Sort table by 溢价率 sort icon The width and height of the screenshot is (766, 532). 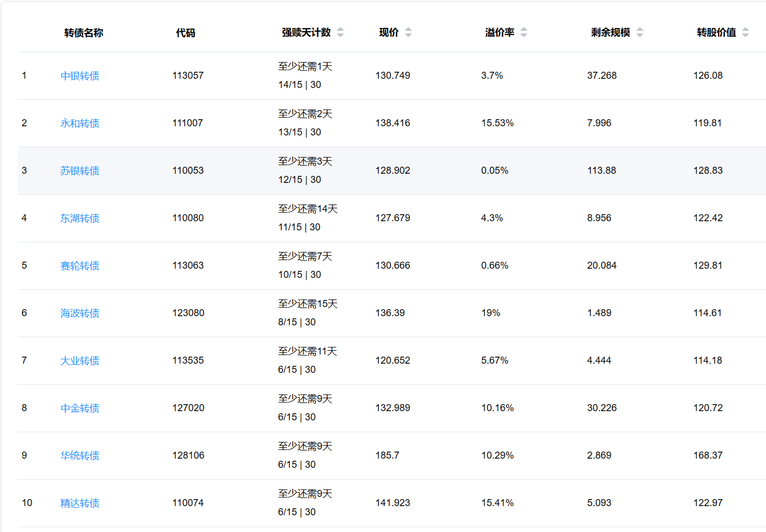(x=524, y=32)
